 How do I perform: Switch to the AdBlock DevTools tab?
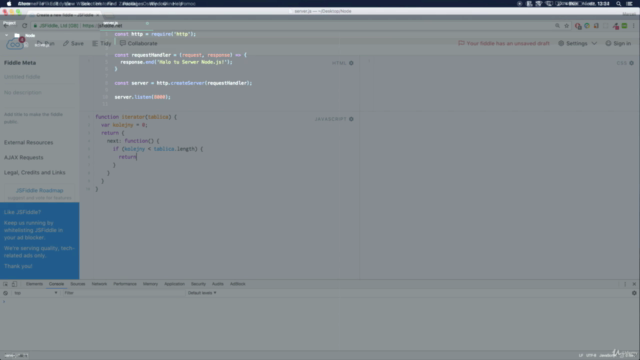[x=238, y=284]
